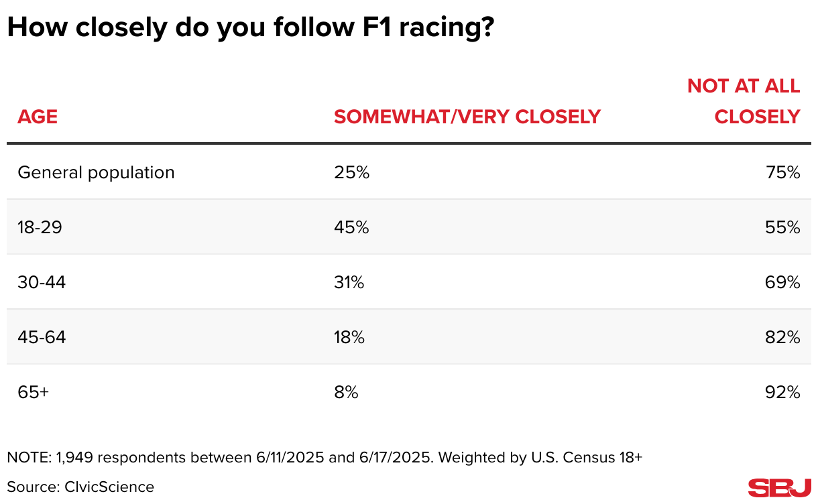
Task: Click the chart title about F1 racing
Action: (250, 27)
